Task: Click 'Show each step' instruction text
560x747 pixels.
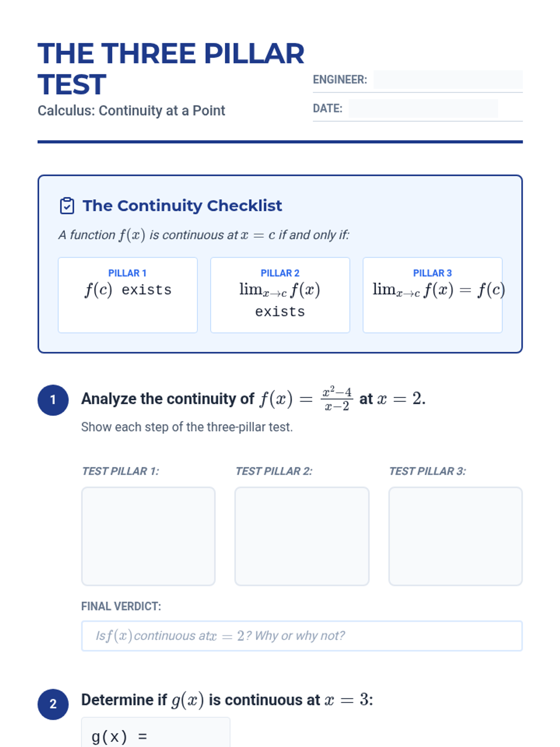Action: pyautogui.click(x=187, y=427)
